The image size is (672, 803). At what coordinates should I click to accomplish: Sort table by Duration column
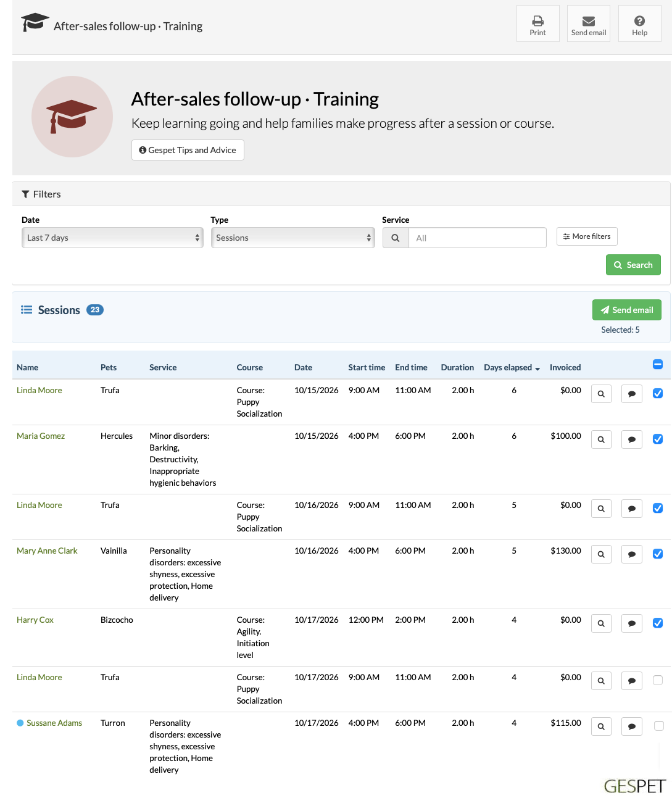pyautogui.click(x=457, y=367)
